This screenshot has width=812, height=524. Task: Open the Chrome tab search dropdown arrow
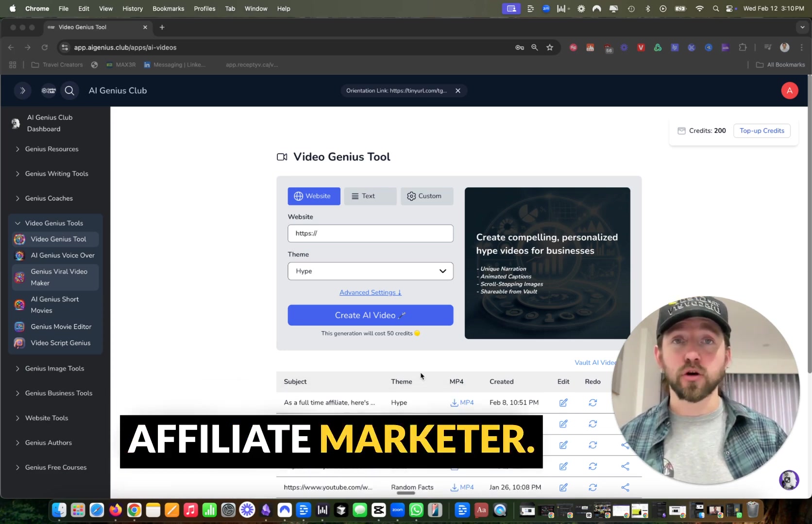coord(802,27)
